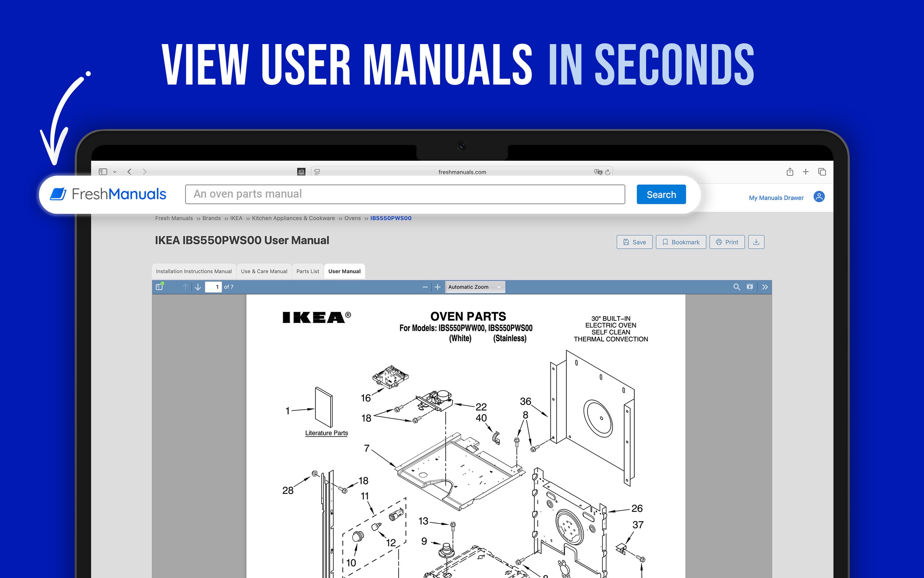
Task: Zoom in with the PDF plus icon
Action: pyautogui.click(x=437, y=287)
